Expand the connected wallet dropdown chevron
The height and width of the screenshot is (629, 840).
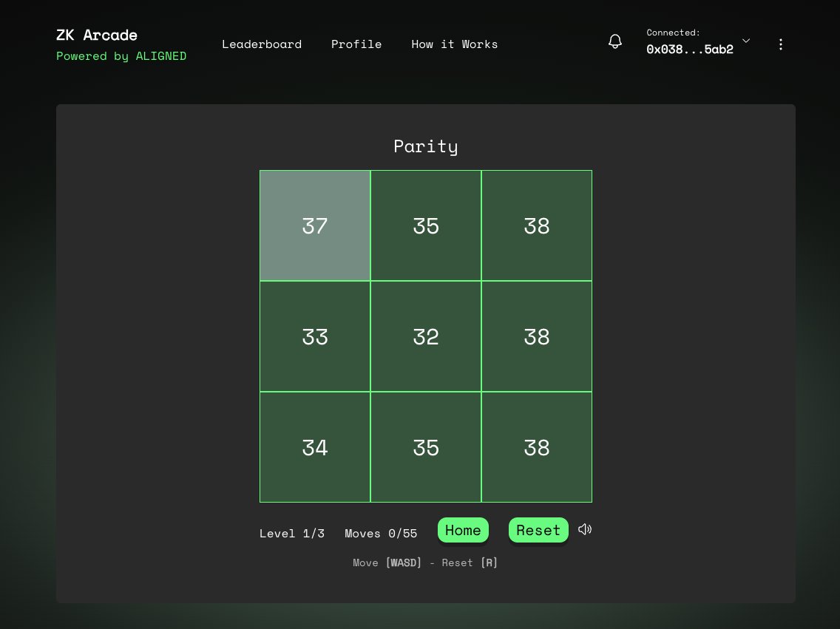pos(745,41)
